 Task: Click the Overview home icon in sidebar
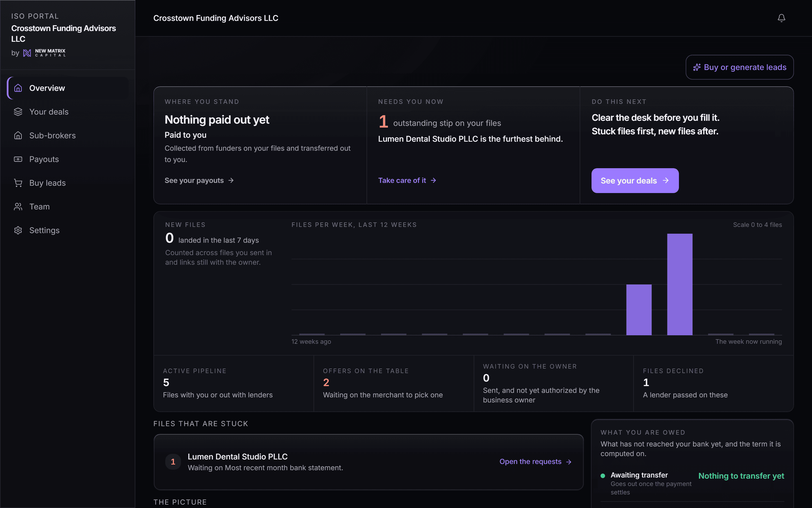[x=18, y=88]
